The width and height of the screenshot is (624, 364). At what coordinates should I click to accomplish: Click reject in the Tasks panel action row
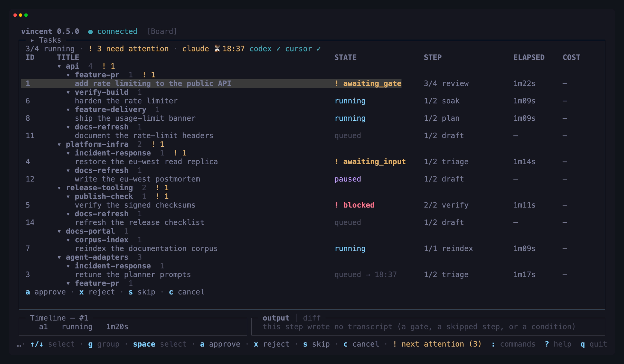(x=97, y=292)
